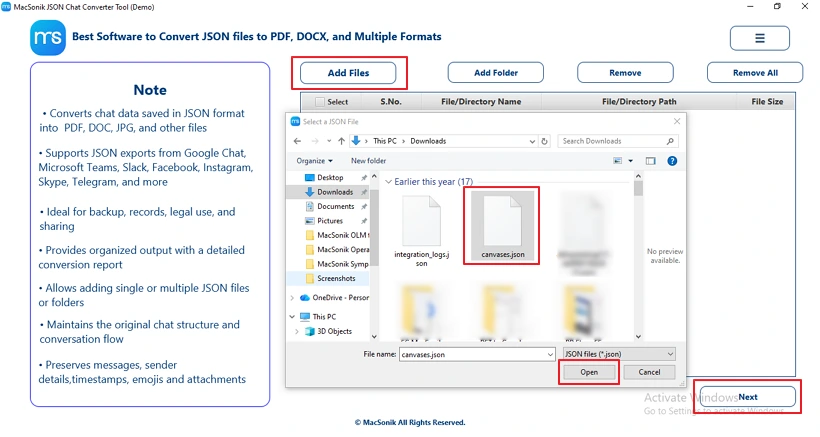The image size is (820, 437).
Task: Expand the 3D Objects tree node
Action: (x=297, y=331)
